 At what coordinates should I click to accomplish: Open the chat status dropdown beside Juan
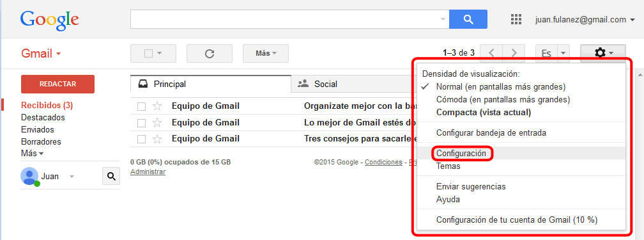click(x=72, y=177)
